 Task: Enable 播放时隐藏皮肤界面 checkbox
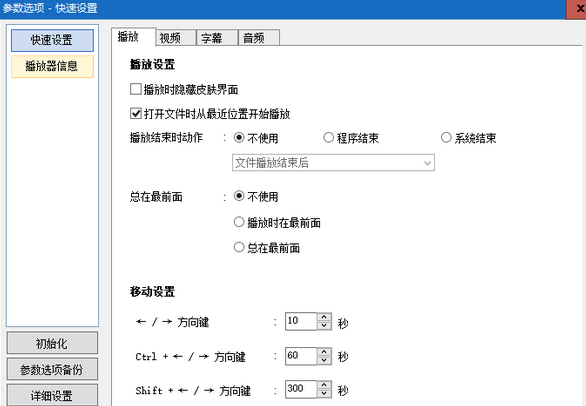pos(136,89)
